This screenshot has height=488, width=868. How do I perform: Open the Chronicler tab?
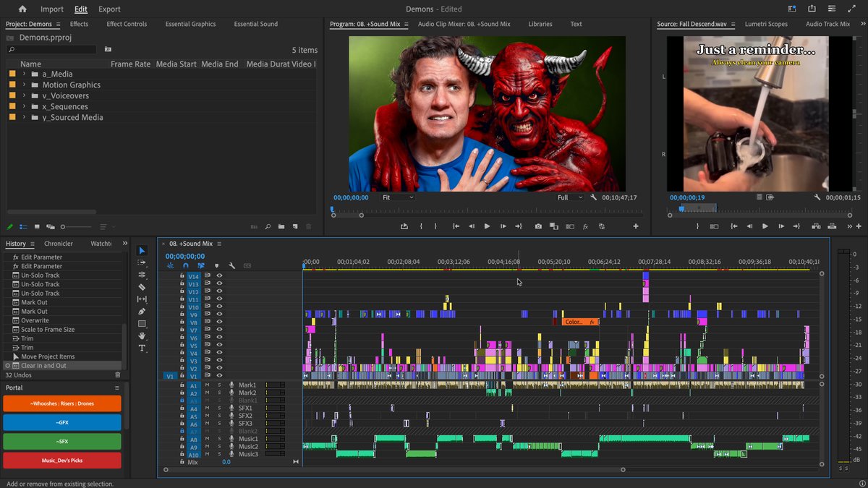[x=59, y=244]
